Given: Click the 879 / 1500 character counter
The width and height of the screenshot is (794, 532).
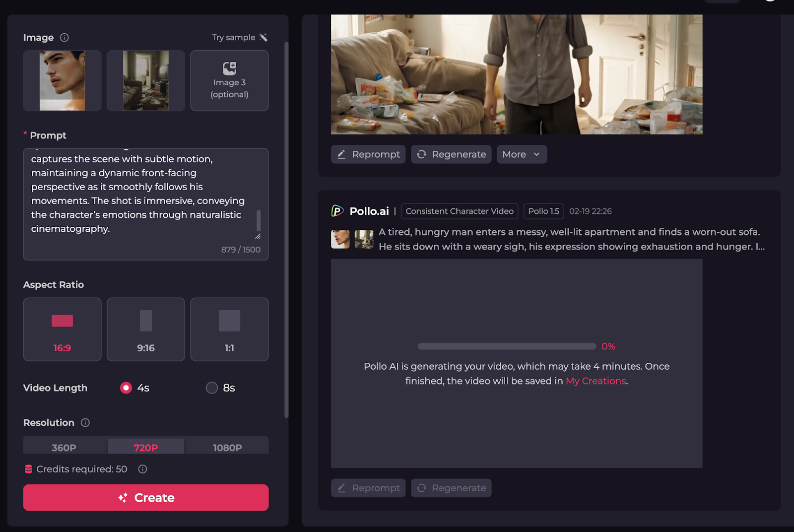Looking at the screenshot, I should click(241, 250).
